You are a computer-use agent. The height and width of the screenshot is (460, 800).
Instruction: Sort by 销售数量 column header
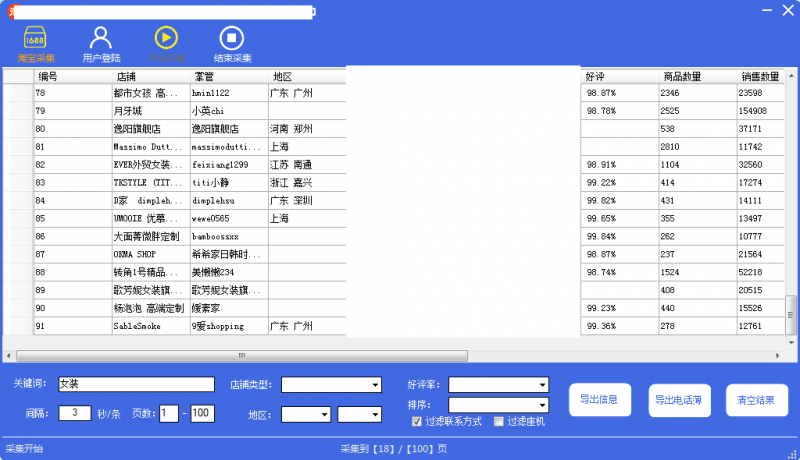(x=760, y=76)
